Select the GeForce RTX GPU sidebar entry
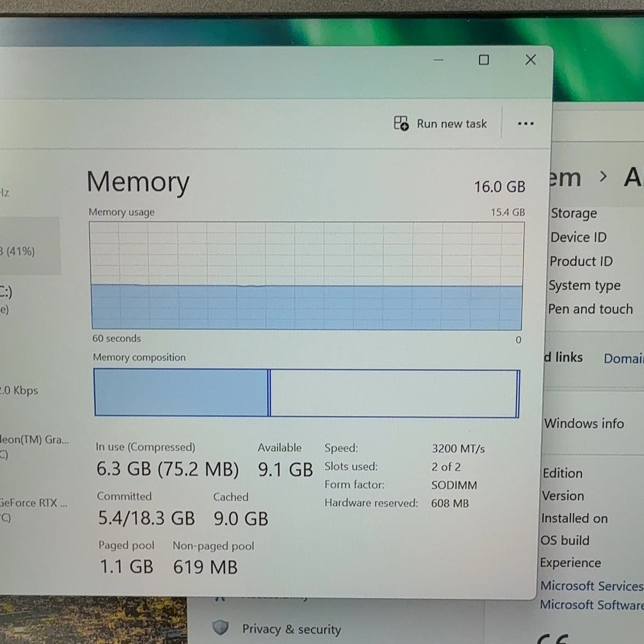The height and width of the screenshot is (644, 644). (34, 510)
